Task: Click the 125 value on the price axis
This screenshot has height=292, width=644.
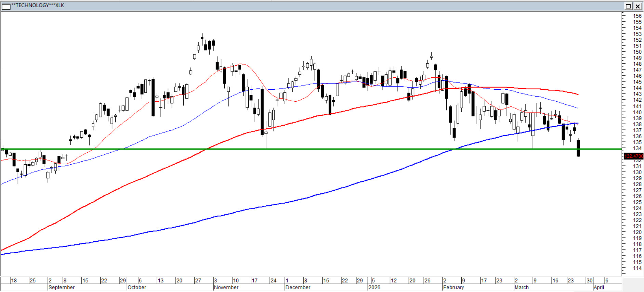Action: tap(637, 202)
